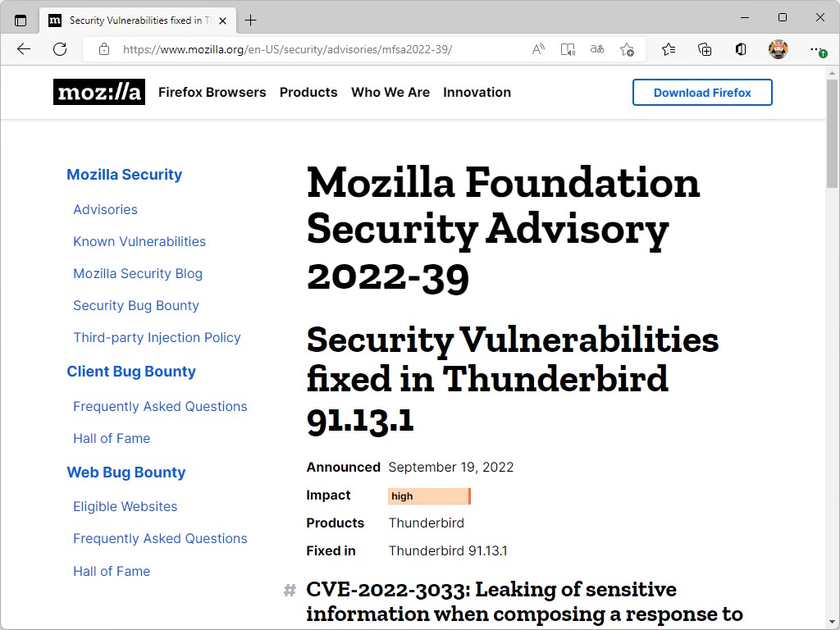Click the Back navigation arrow

[23, 49]
